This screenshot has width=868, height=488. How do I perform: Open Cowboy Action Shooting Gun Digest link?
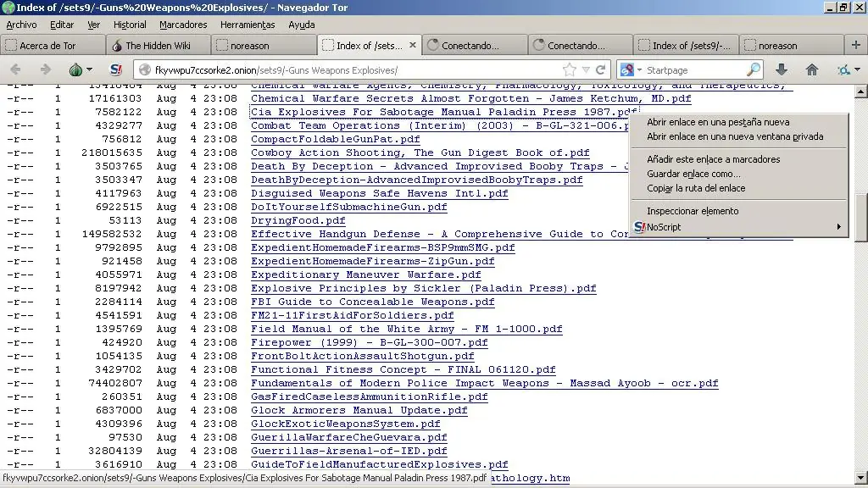[x=420, y=152]
